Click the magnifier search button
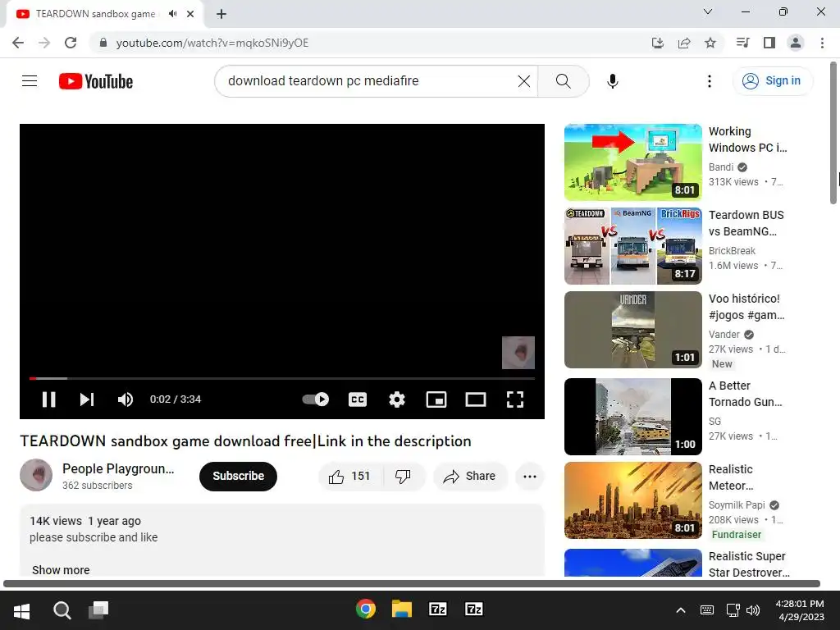This screenshot has height=630, width=840. (x=563, y=81)
